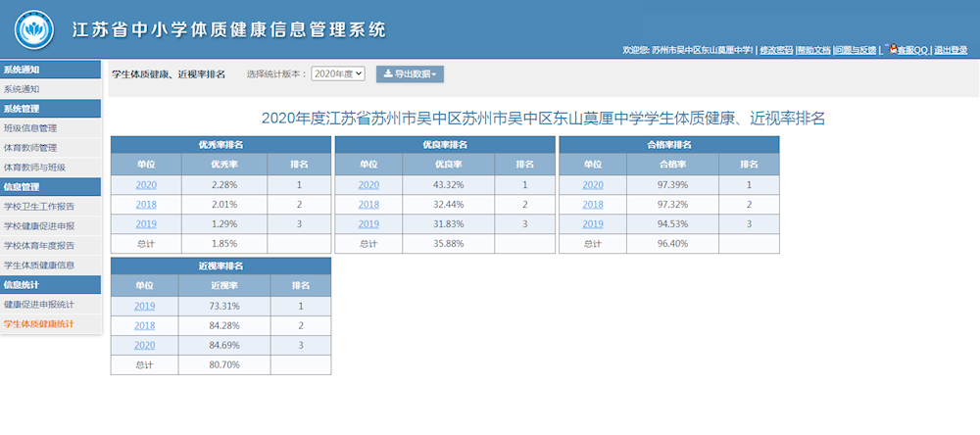The height and width of the screenshot is (435, 980).
Task: Open 学生体质健康信息 in sidebar
Action: (50, 265)
